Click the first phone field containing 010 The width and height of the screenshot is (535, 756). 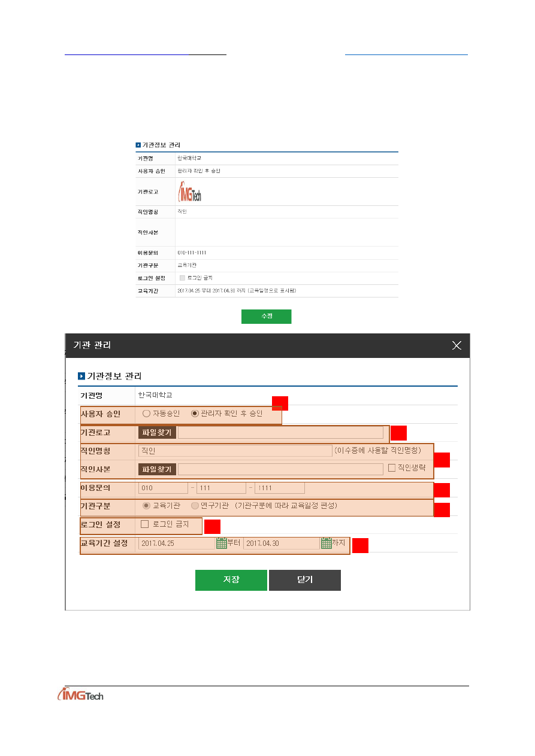tap(163, 488)
